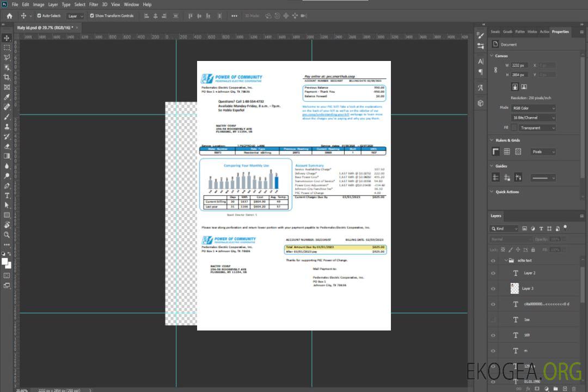Open the Filter menu
The height and width of the screenshot is (392, 588).
(94, 4)
